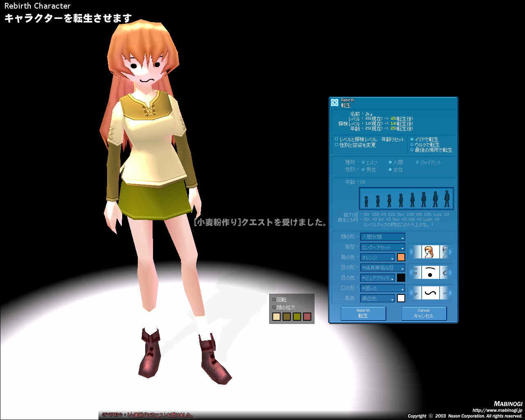Select ウルラで転生 radio option
Viewport: 525px width, 420px height.
(x=412, y=145)
